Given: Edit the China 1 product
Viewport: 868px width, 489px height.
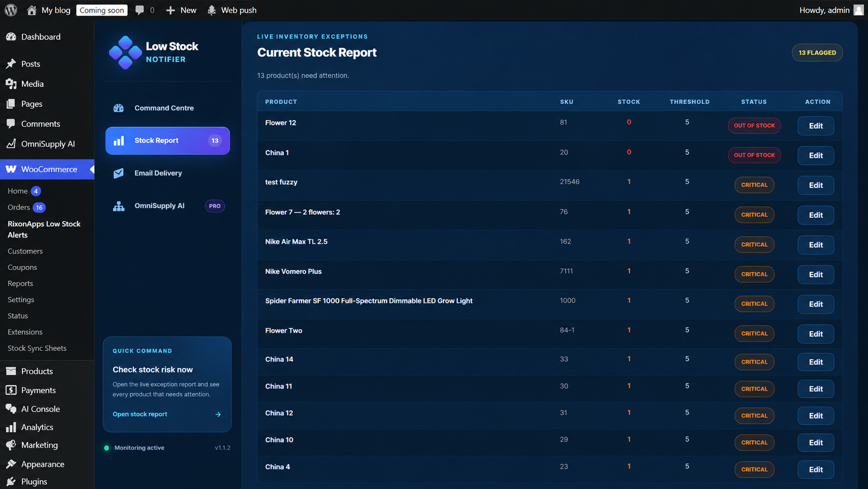Looking at the screenshot, I should point(816,155).
